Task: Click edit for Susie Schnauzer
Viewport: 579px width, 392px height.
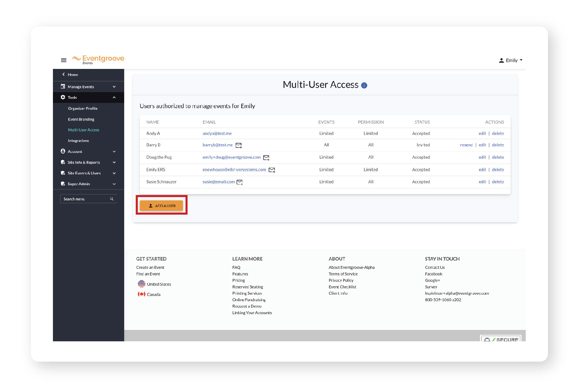Action: click(x=482, y=182)
